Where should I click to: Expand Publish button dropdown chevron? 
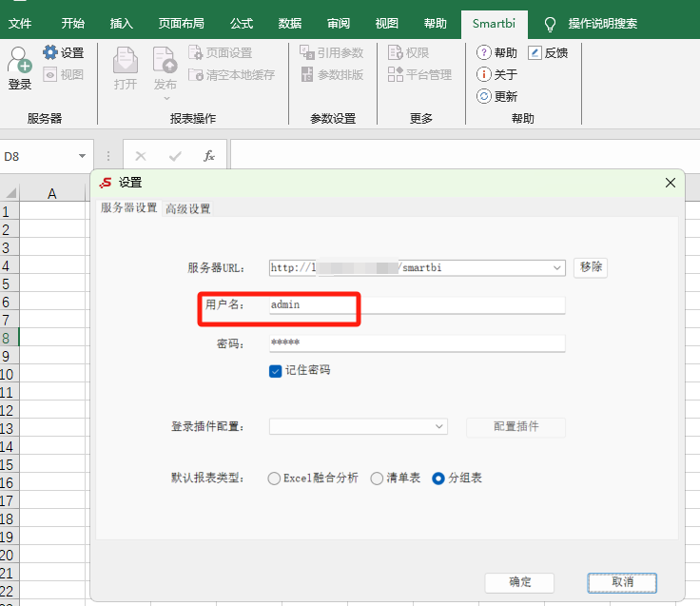[x=166, y=98]
